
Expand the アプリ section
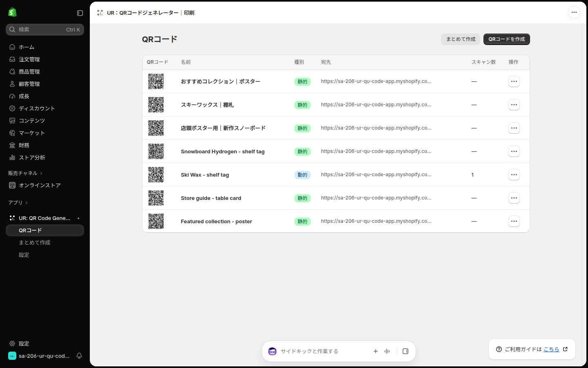18,203
